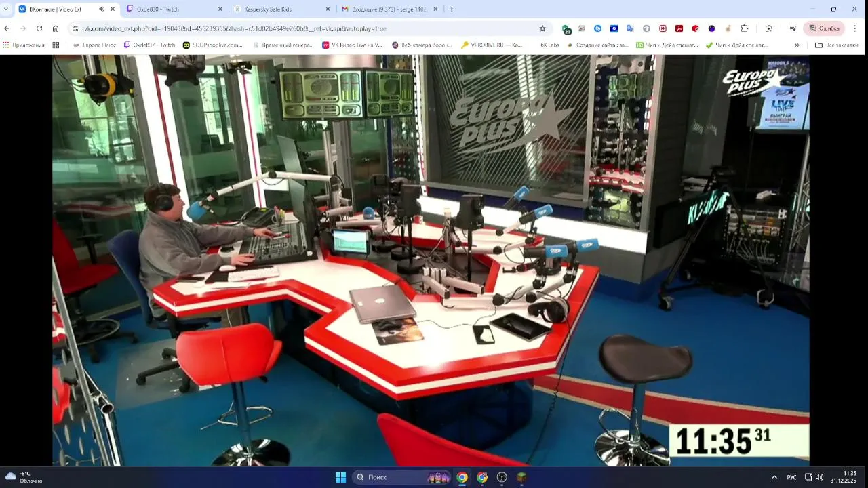Open the first Chrome taskbar icon
The width and height of the screenshot is (868, 488).
462,477
